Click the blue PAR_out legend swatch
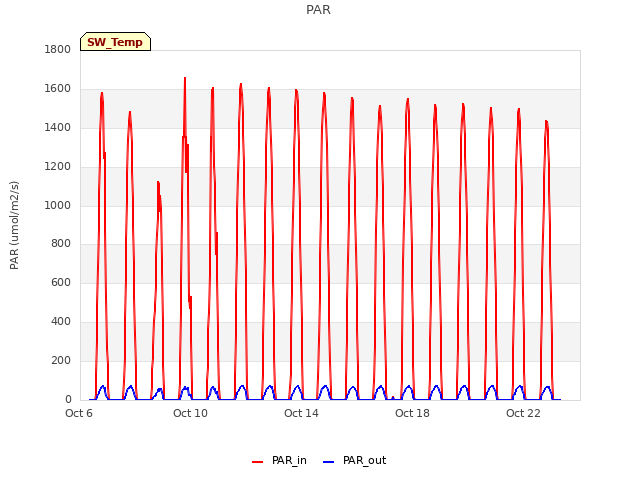Screen dimensions: 640x480 pos(329,462)
